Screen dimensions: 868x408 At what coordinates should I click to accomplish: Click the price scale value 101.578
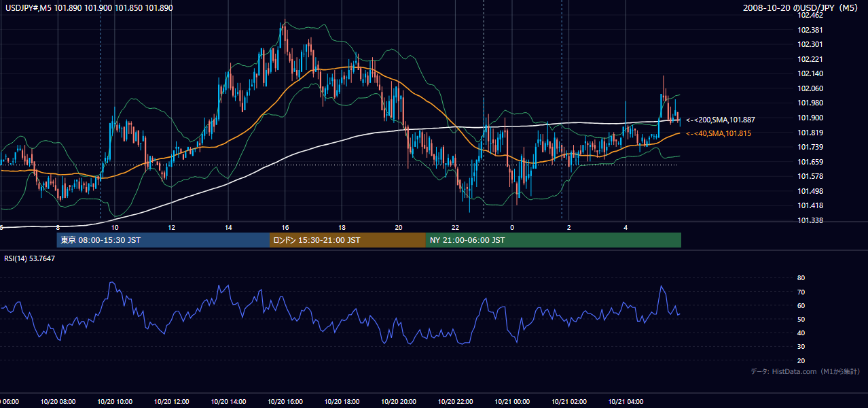810,176
